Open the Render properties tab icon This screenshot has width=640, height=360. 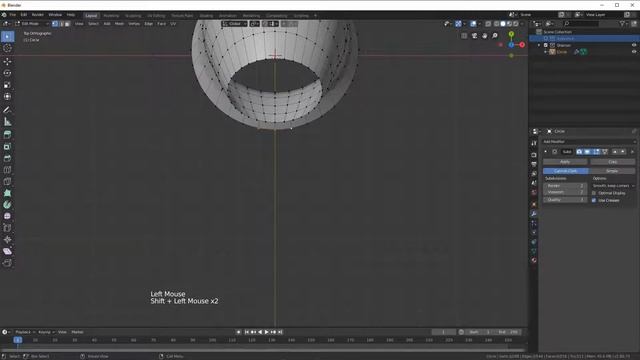point(533,155)
